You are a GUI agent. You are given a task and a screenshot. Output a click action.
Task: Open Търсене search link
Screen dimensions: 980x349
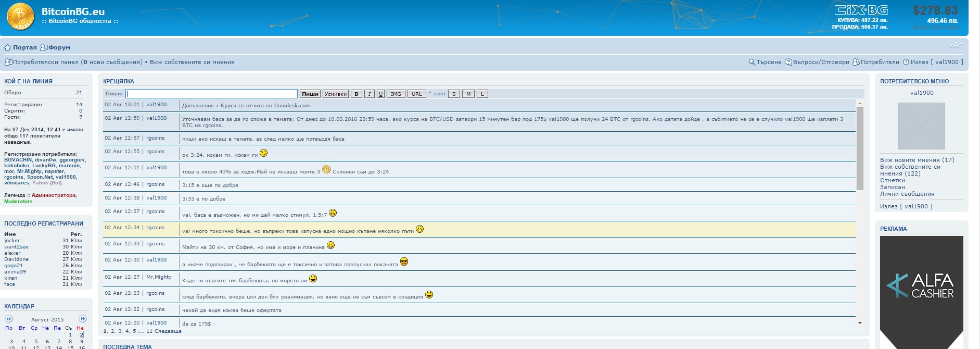tap(769, 62)
